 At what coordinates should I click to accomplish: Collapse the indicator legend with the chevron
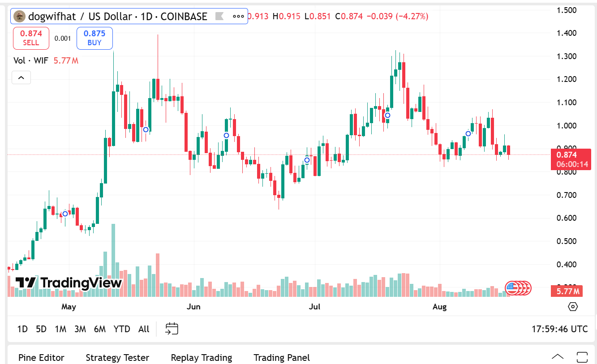[21, 77]
